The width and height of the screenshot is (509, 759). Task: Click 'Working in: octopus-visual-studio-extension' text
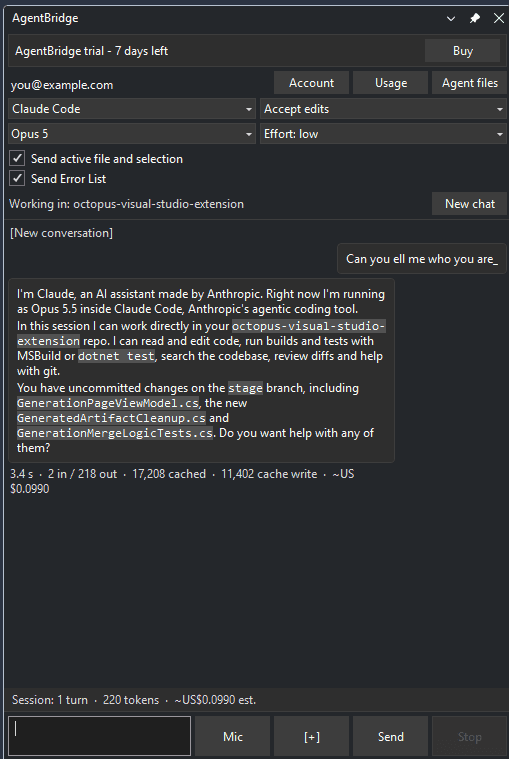point(126,204)
